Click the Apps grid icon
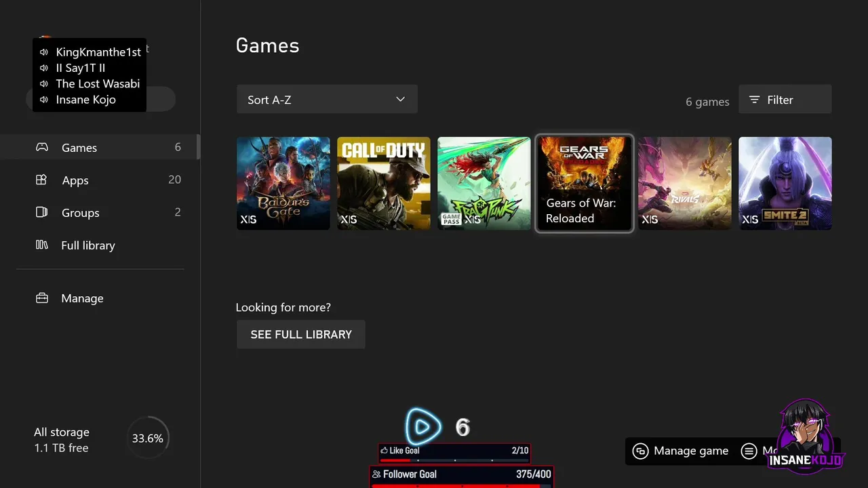The width and height of the screenshot is (868, 488). [x=41, y=180]
